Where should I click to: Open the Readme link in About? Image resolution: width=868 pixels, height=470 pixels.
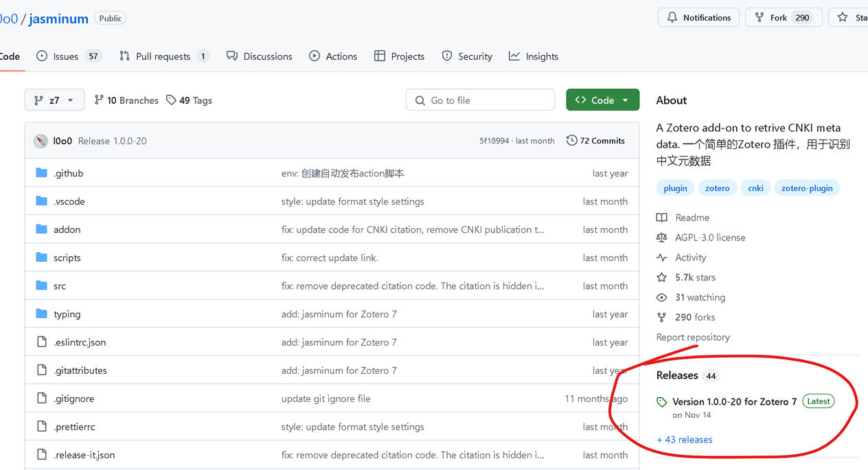point(683,218)
